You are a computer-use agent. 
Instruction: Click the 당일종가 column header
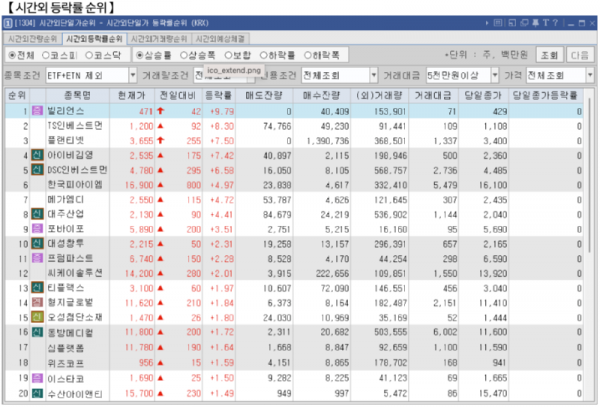coord(483,96)
